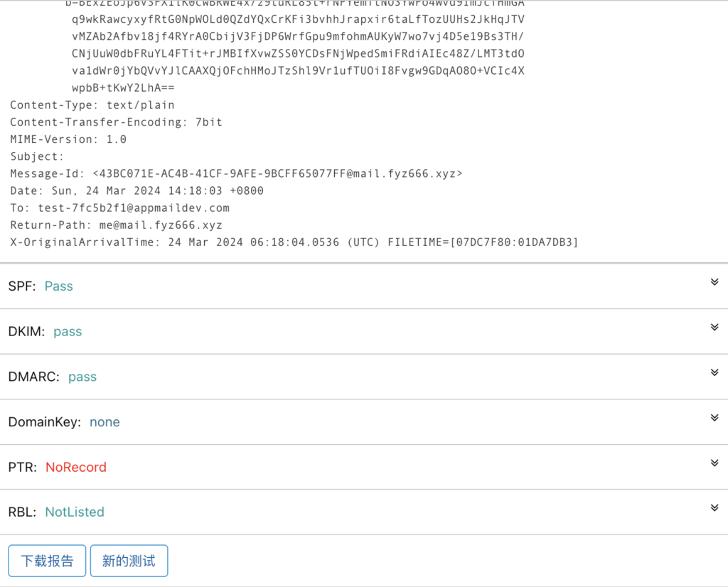The height and width of the screenshot is (587, 728).
Task: Expand the DomainKey row arrow
Action: pyautogui.click(x=714, y=418)
